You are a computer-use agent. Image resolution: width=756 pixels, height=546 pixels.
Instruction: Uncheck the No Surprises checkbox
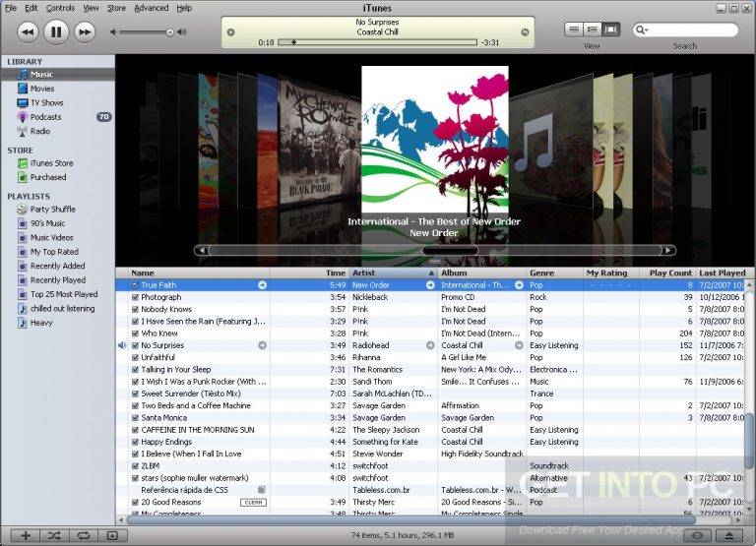point(136,345)
